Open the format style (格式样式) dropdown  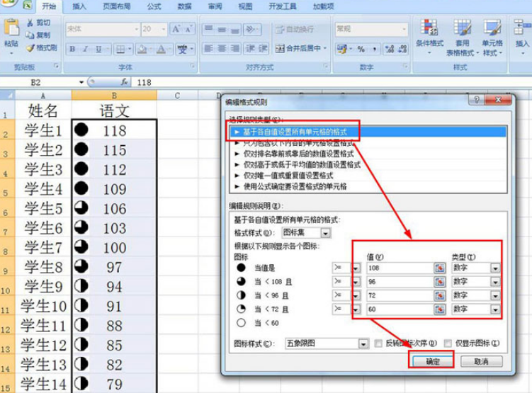click(325, 233)
